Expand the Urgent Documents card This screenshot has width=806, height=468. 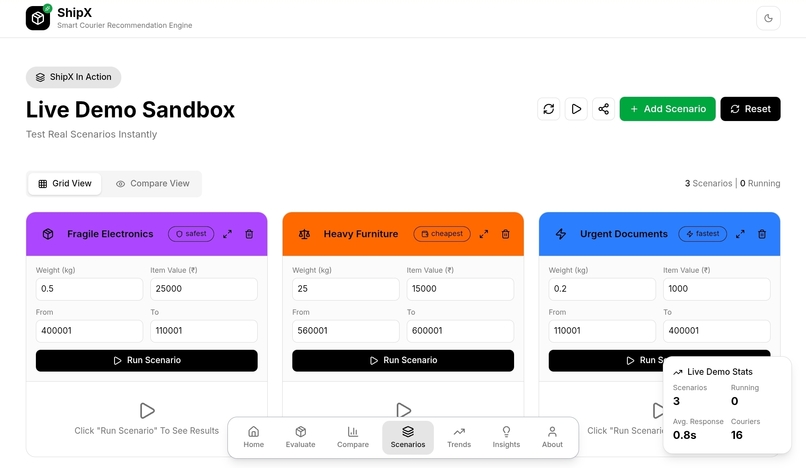[740, 234]
